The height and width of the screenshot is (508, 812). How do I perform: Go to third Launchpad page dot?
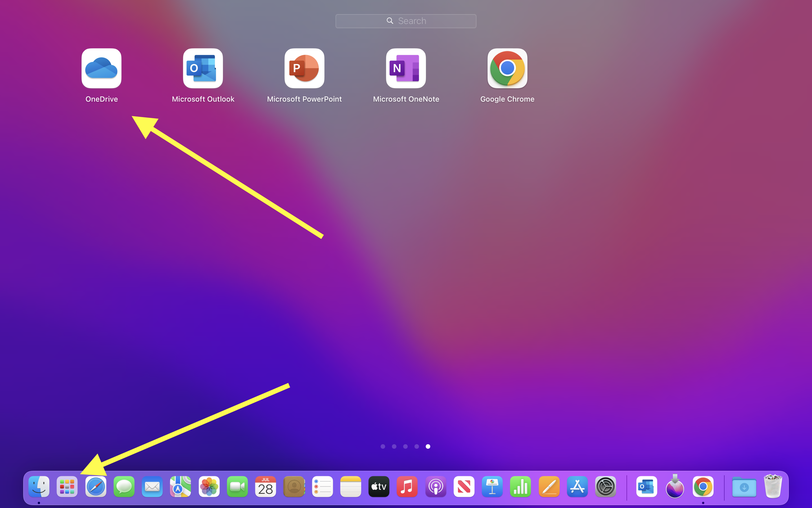tap(405, 446)
